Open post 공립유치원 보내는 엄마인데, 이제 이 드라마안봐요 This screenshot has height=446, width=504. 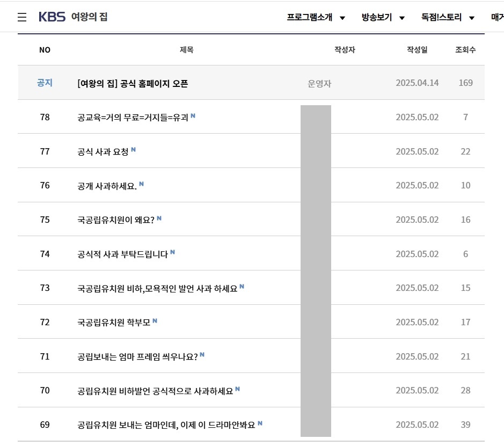(x=166, y=425)
